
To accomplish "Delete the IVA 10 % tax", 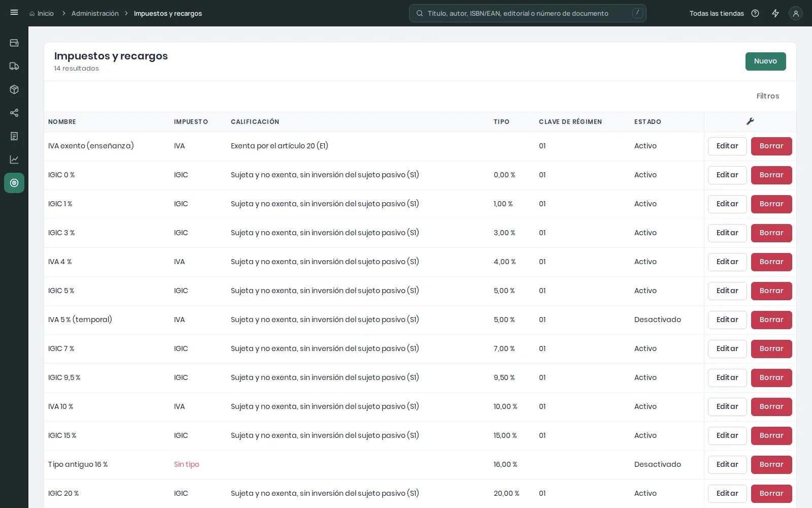I will click(771, 407).
